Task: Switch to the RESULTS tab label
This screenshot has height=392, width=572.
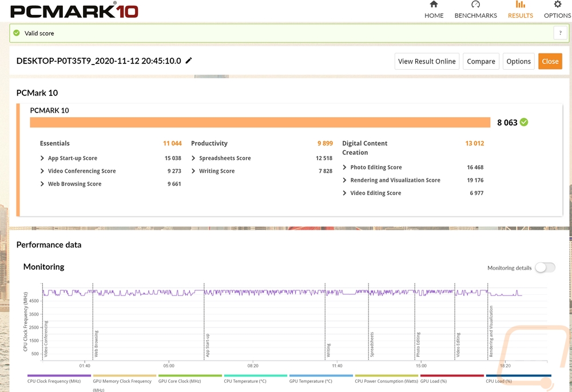Action: (x=521, y=15)
